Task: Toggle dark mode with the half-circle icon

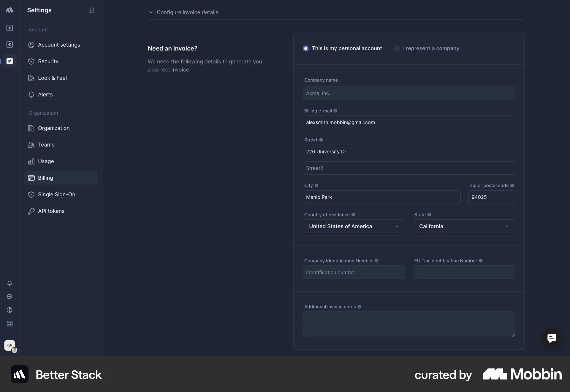Action: [9, 310]
